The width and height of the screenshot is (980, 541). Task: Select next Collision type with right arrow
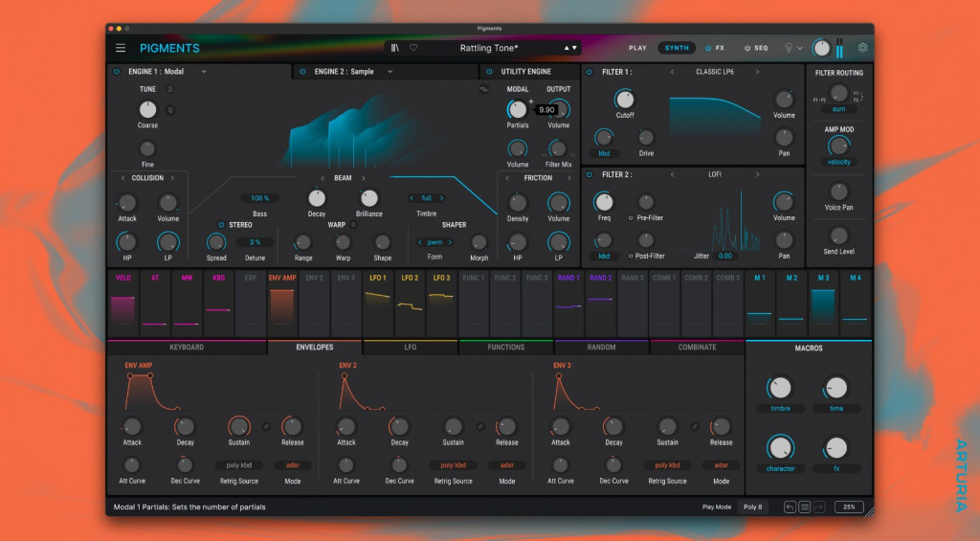coord(172,178)
